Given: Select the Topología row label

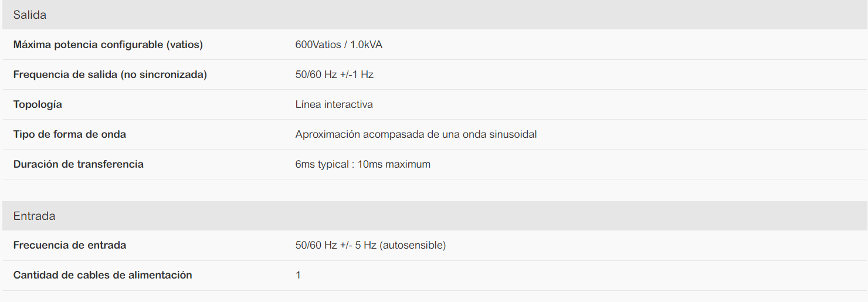Looking at the screenshot, I should pos(38,104).
